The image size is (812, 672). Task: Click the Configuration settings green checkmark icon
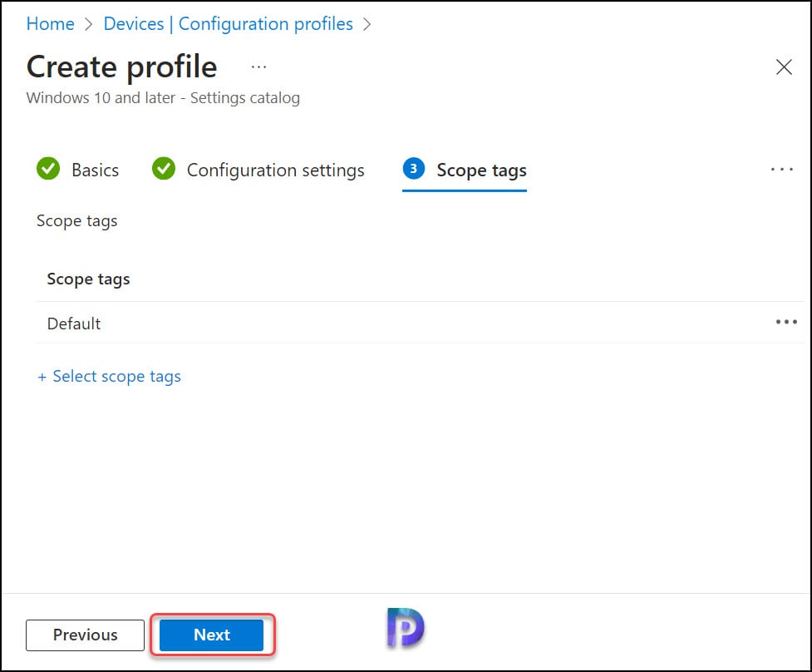click(x=164, y=168)
